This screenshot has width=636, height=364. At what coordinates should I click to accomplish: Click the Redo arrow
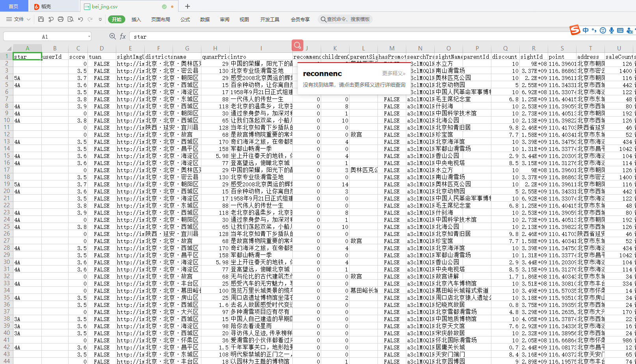point(90,19)
